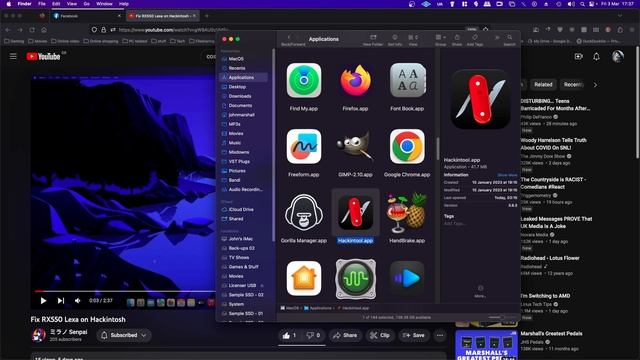
Task: Open Radiohead - Lotus Flower video
Action: click(550, 258)
